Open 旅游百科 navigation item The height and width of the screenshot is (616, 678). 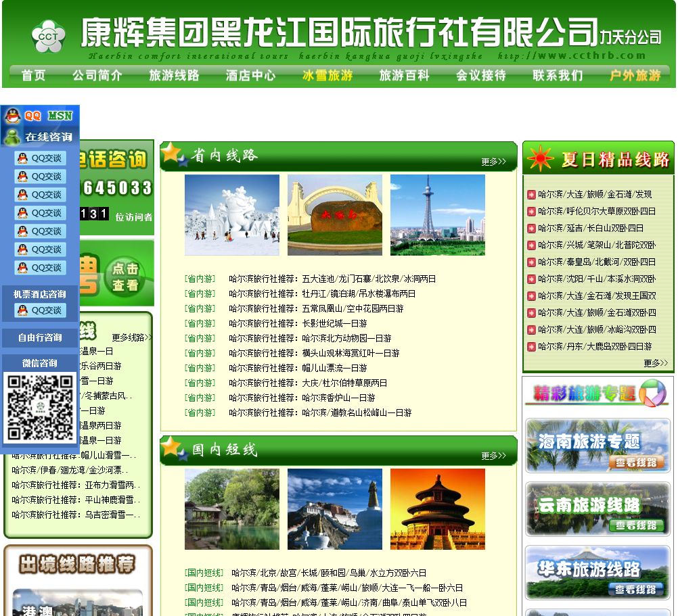click(x=404, y=76)
